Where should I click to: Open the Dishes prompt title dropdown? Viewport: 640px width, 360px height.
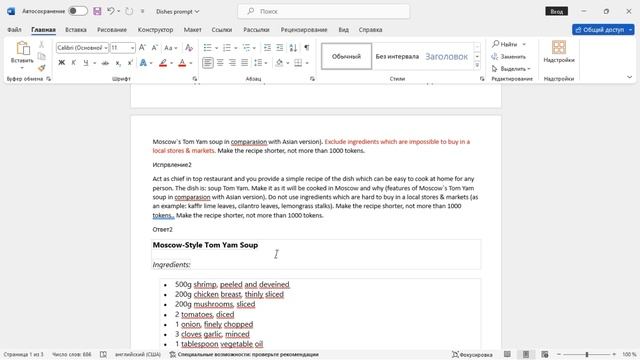click(x=178, y=11)
